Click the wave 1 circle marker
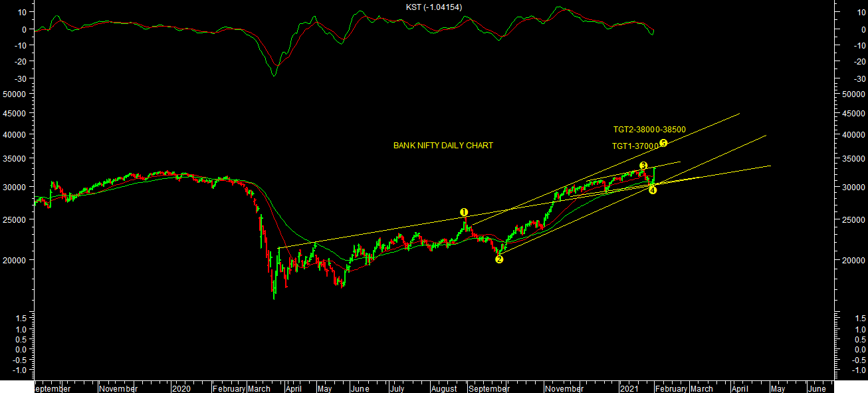The width and height of the screenshot is (868, 393). click(x=464, y=212)
